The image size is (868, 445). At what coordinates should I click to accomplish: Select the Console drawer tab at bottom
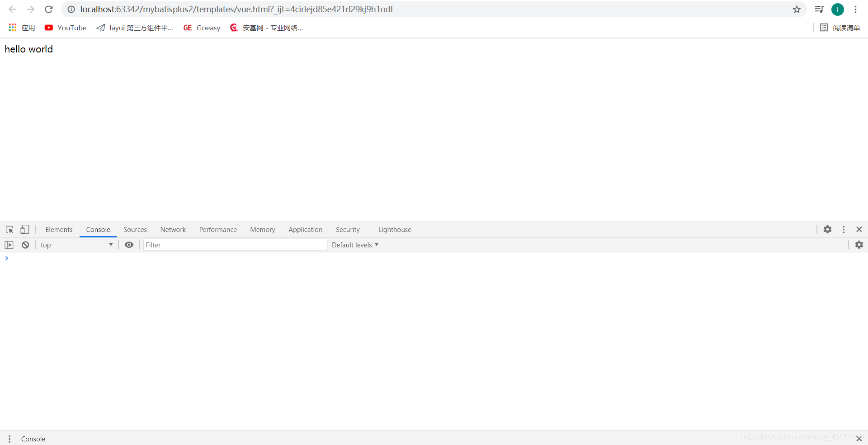[33, 439]
